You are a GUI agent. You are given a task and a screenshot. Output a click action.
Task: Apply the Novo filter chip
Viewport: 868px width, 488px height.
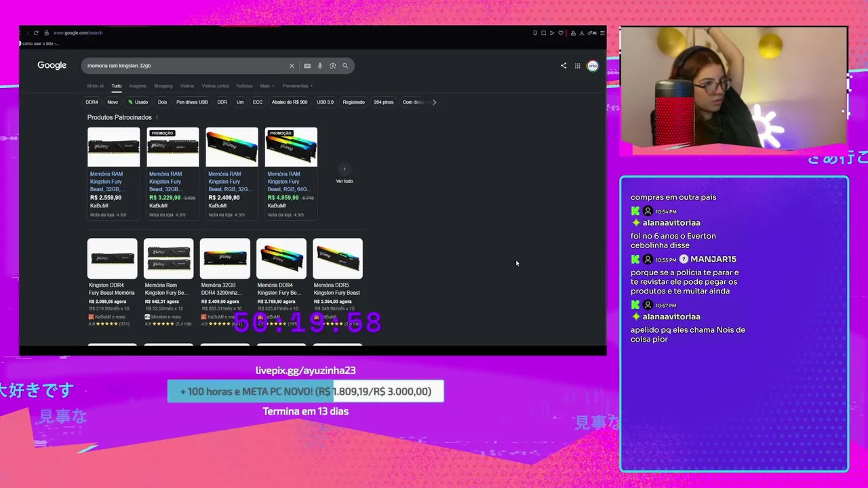coord(113,102)
